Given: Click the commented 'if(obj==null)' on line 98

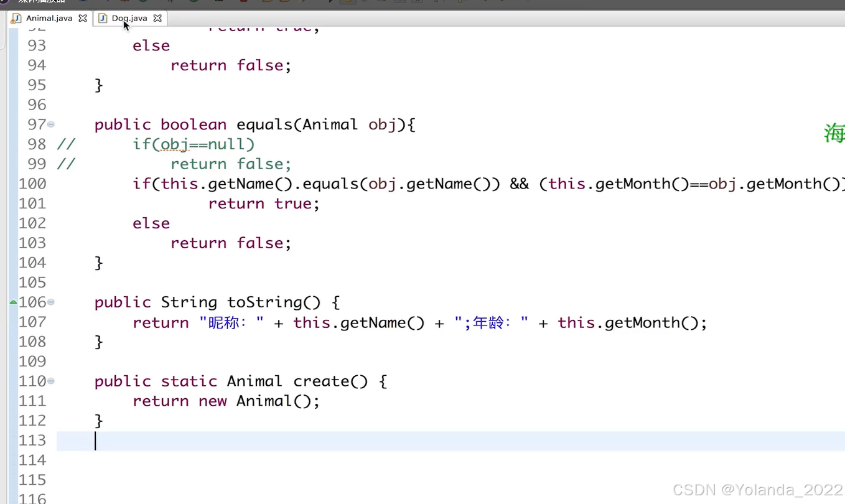Looking at the screenshot, I should [194, 144].
